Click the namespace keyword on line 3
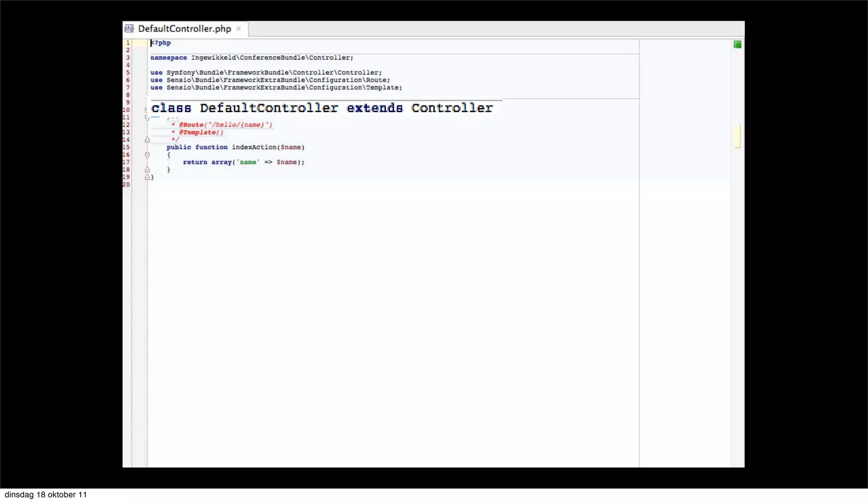This screenshot has height=502, width=868. click(168, 58)
